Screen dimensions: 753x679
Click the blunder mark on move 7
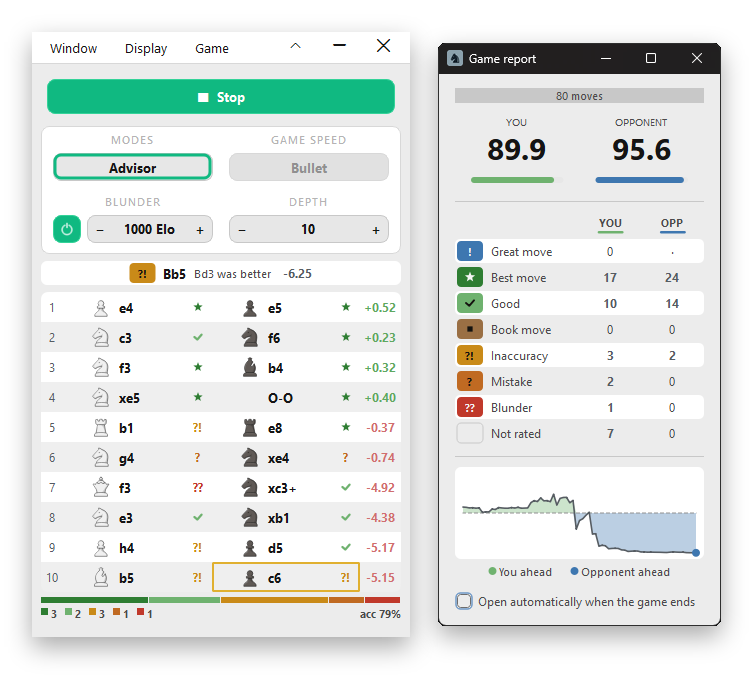[x=197, y=487]
